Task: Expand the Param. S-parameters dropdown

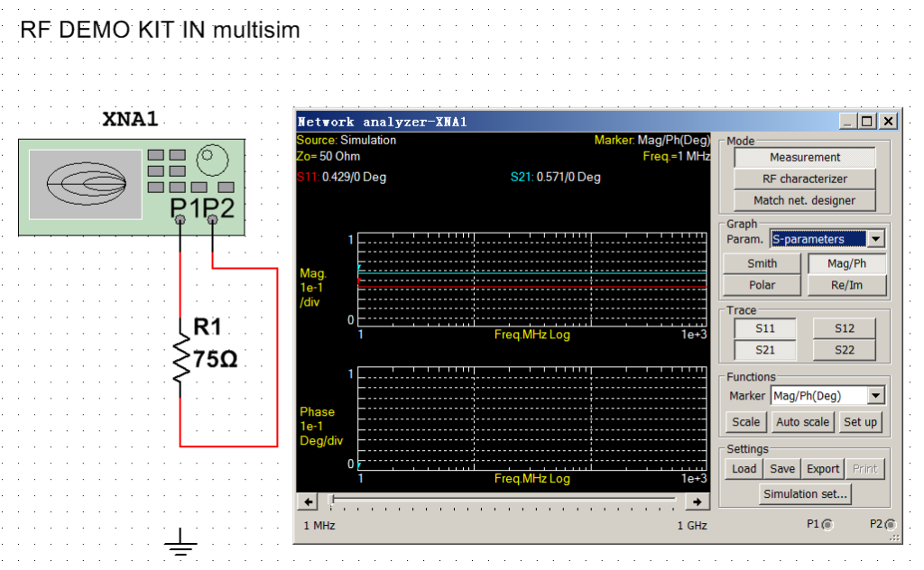Action: (x=875, y=239)
